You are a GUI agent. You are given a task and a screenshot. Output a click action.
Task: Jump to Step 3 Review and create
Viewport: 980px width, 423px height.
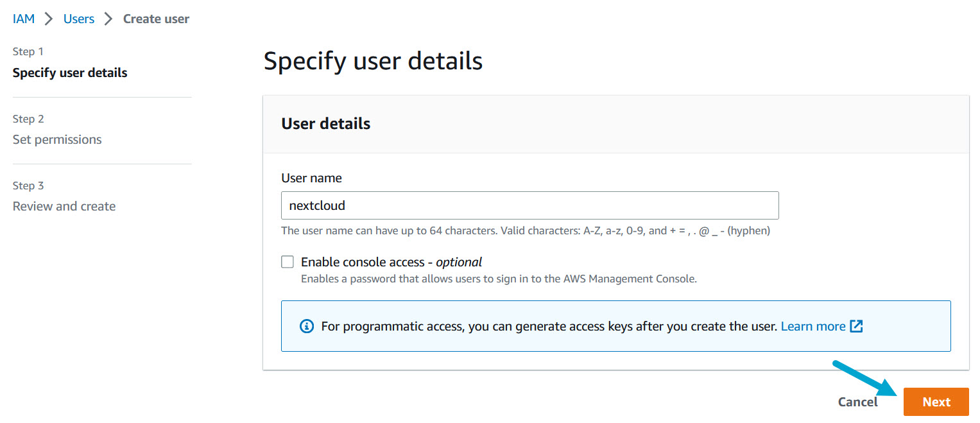(64, 206)
